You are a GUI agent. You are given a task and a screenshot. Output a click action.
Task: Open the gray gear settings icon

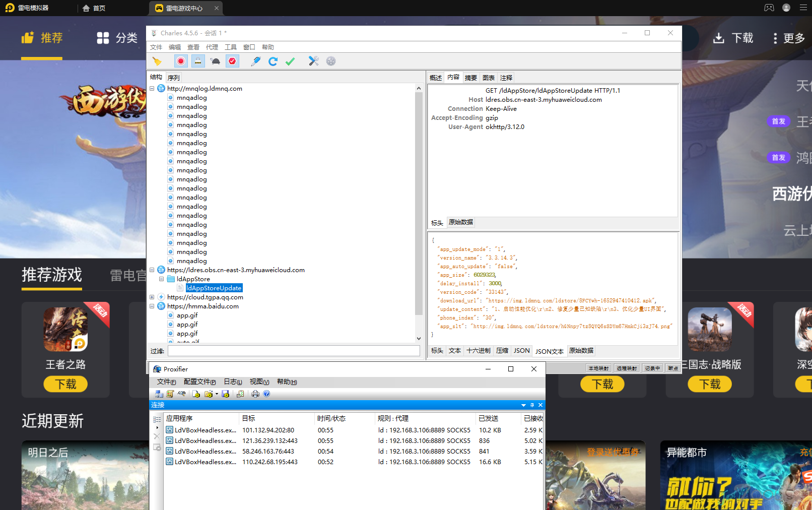pyautogui.click(x=330, y=61)
